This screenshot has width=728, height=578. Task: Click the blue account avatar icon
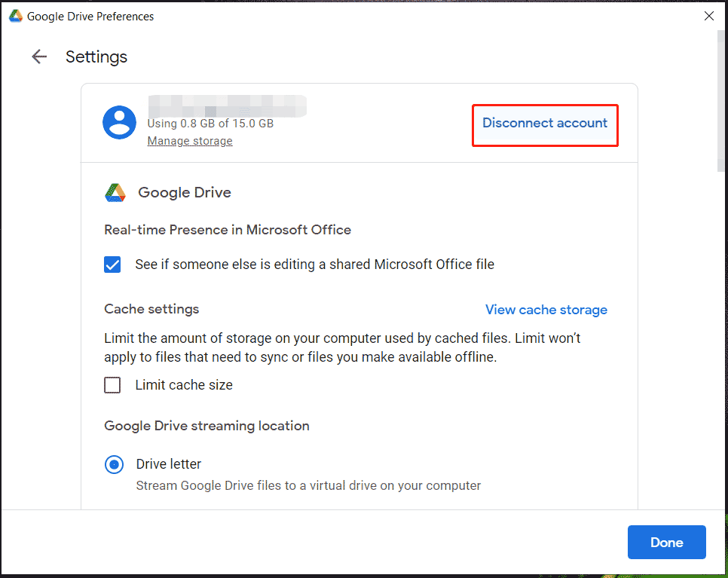point(119,123)
